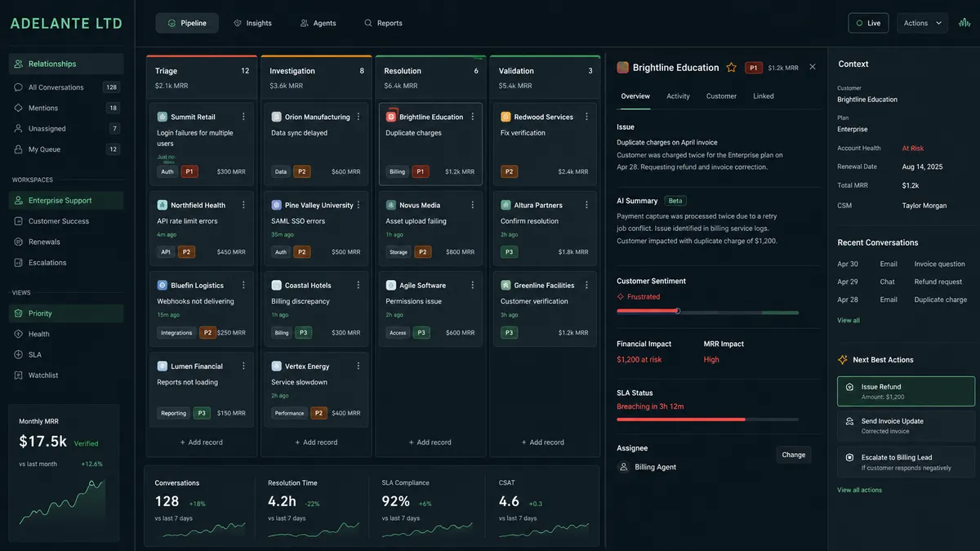The height and width of the screenshot is (551, 980).
Task: Open the Actions dropdown
Action: coord(923,23)
